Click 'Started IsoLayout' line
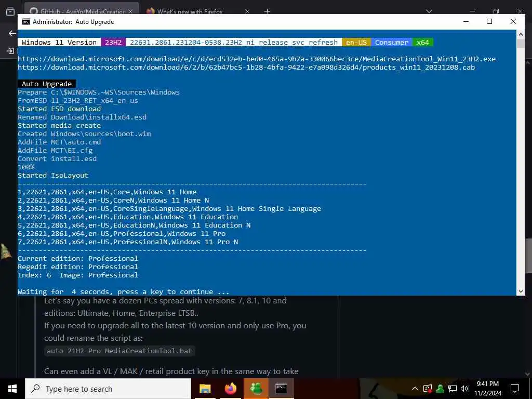 (x=53, y=176)
